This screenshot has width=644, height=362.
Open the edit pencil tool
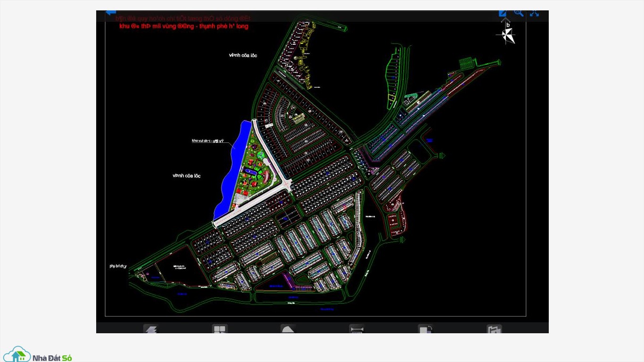click(x=503, y=13)
